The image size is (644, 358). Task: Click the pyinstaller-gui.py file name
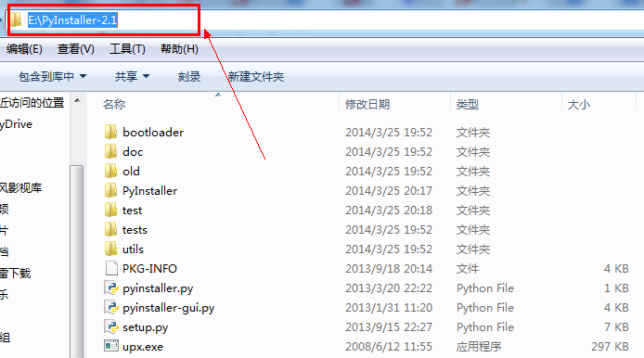click(169, 308)
